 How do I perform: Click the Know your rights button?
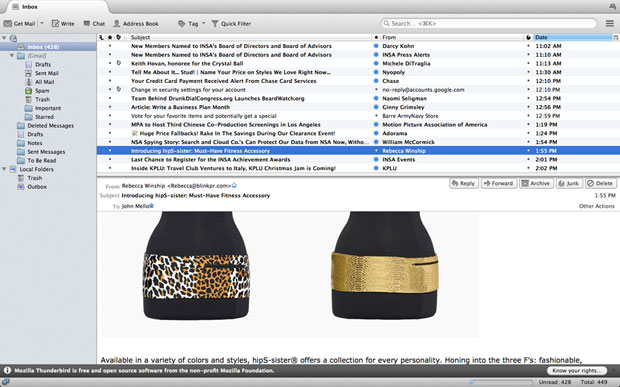click(x=577, y=370)
